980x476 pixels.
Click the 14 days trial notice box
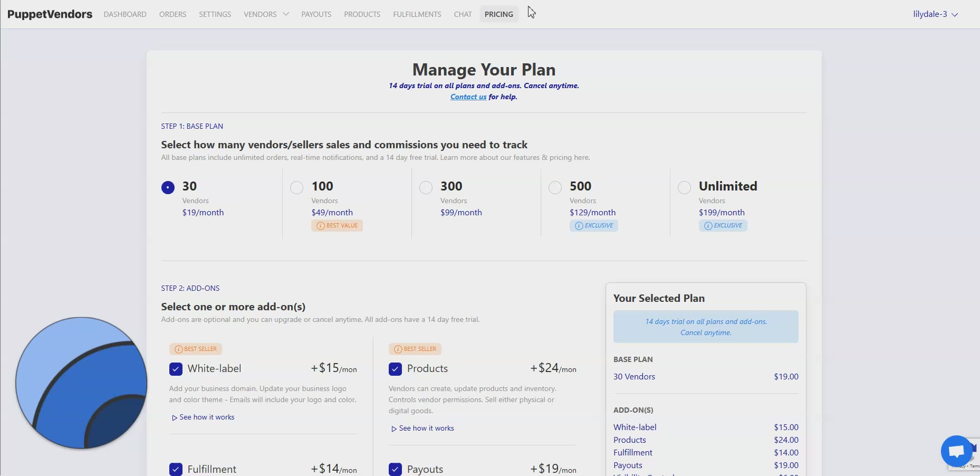(x=706, y=327)
